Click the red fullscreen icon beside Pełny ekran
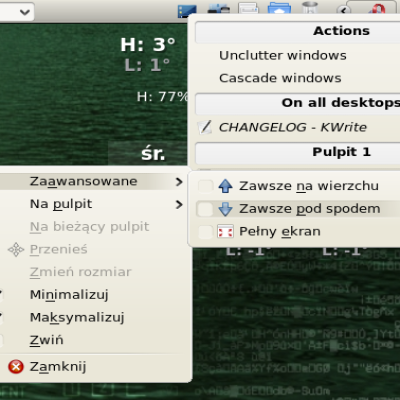This screenshot has height=400, width=400. click(225, 232)
